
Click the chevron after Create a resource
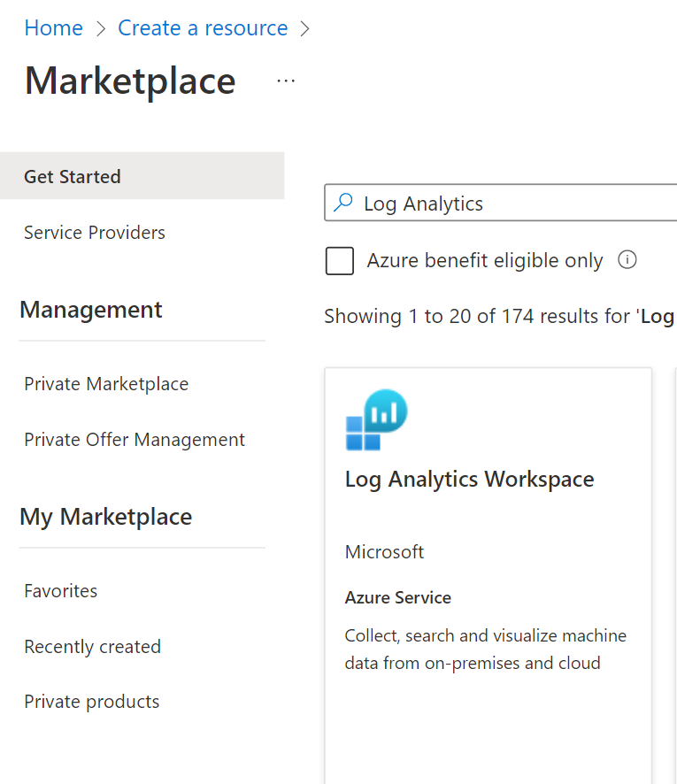click(x=305, y=28)
